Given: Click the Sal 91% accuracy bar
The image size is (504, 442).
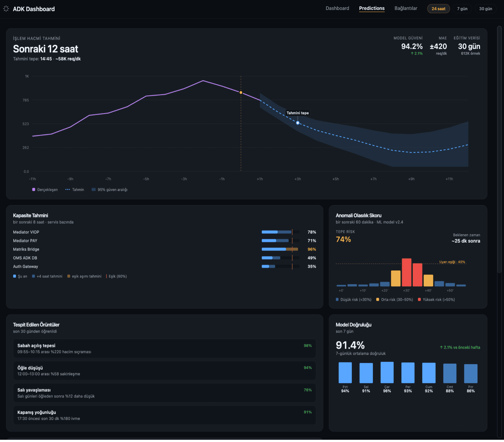Looking at the screenshot, I should (366, 373).
